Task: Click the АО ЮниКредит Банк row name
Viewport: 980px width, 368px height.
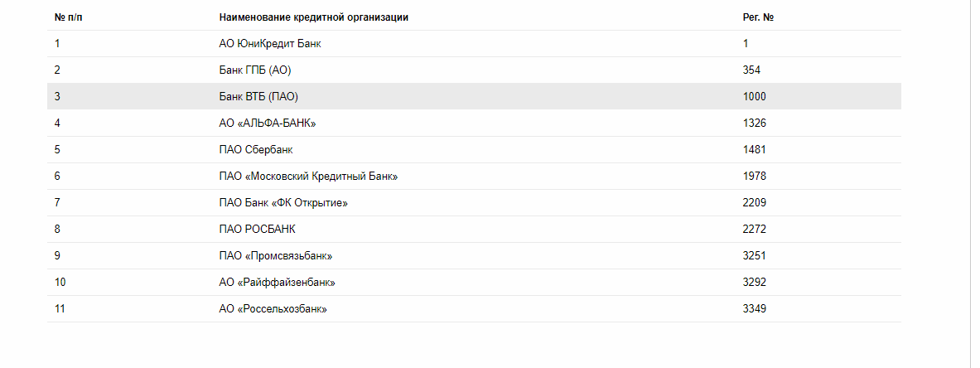Action: (x=269, y=44)
